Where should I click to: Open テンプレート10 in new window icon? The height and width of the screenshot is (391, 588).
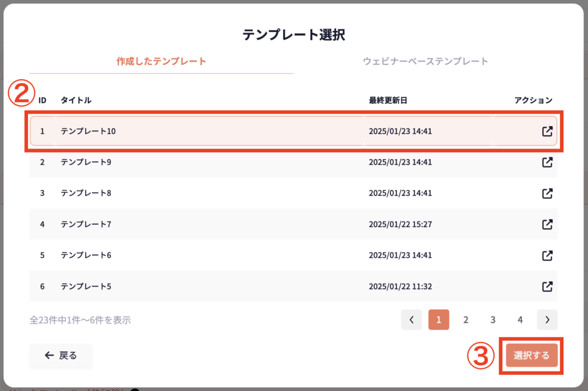tap(547, 131)
